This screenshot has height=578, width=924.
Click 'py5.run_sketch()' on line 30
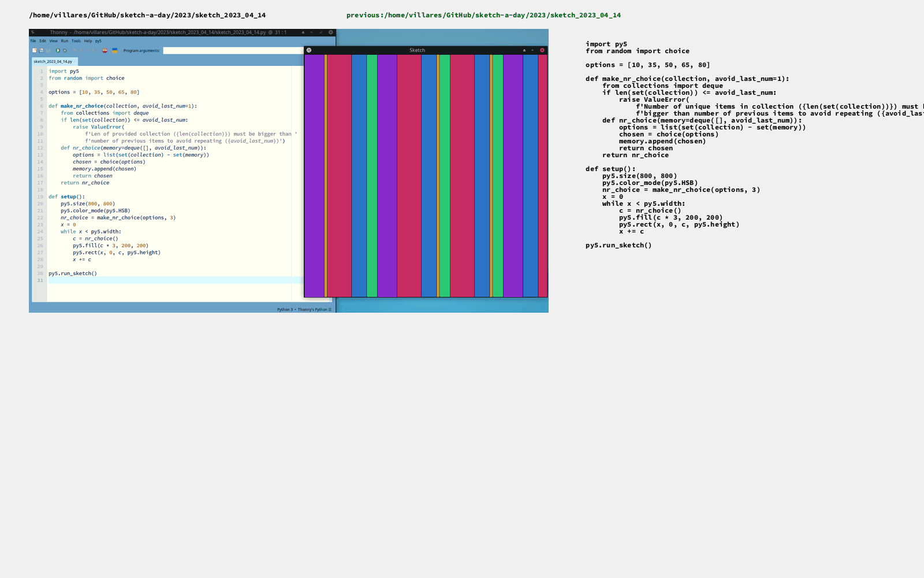click(73, 273)
